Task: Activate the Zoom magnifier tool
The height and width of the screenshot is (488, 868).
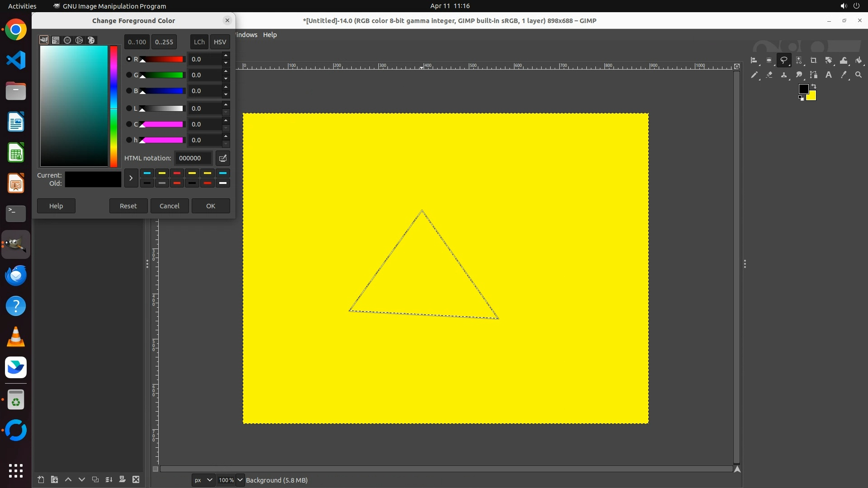Action: [859, 75]
